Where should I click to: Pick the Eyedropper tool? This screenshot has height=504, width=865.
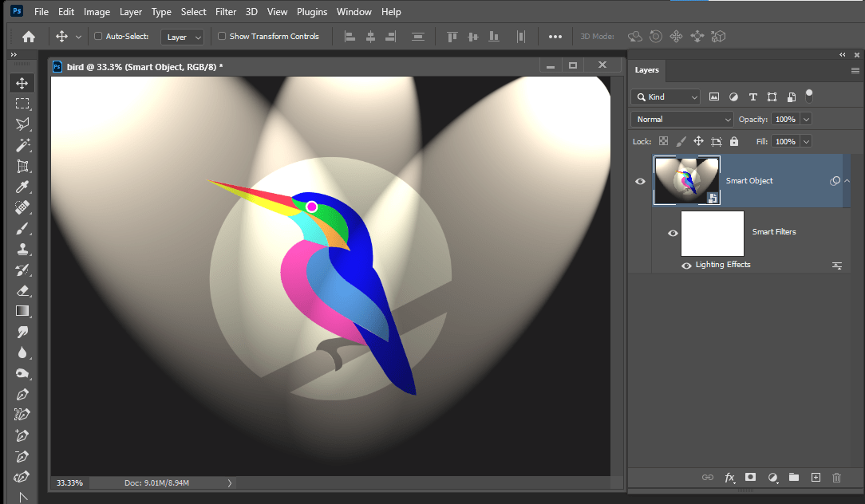coord(22,187)
